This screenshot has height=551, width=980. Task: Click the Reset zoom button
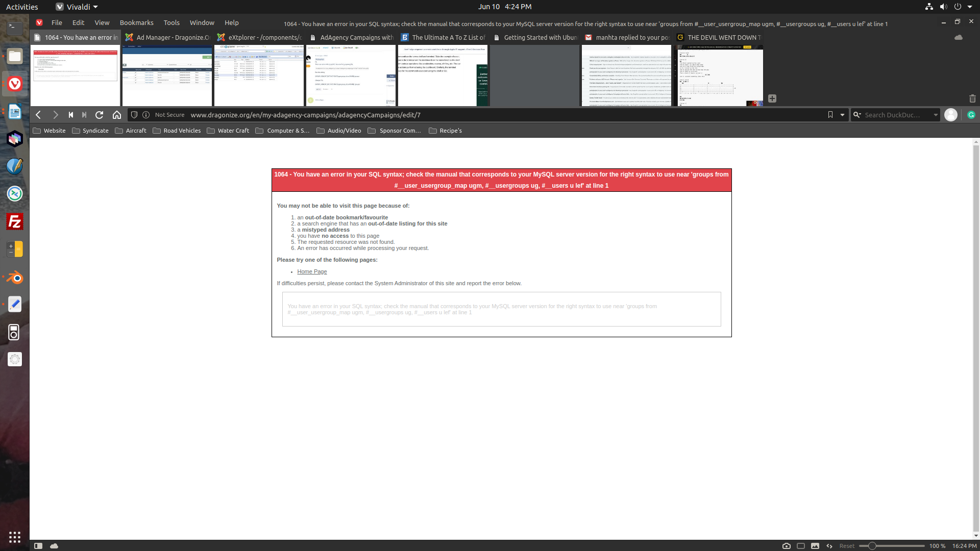pyautogui.click(x=847, y=546)
